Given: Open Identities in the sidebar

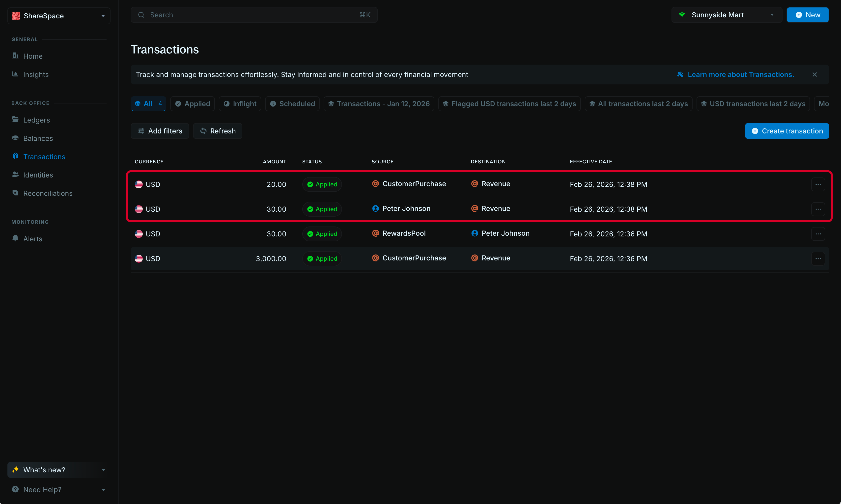Looking at the screenshot, I should click(38, 175).
